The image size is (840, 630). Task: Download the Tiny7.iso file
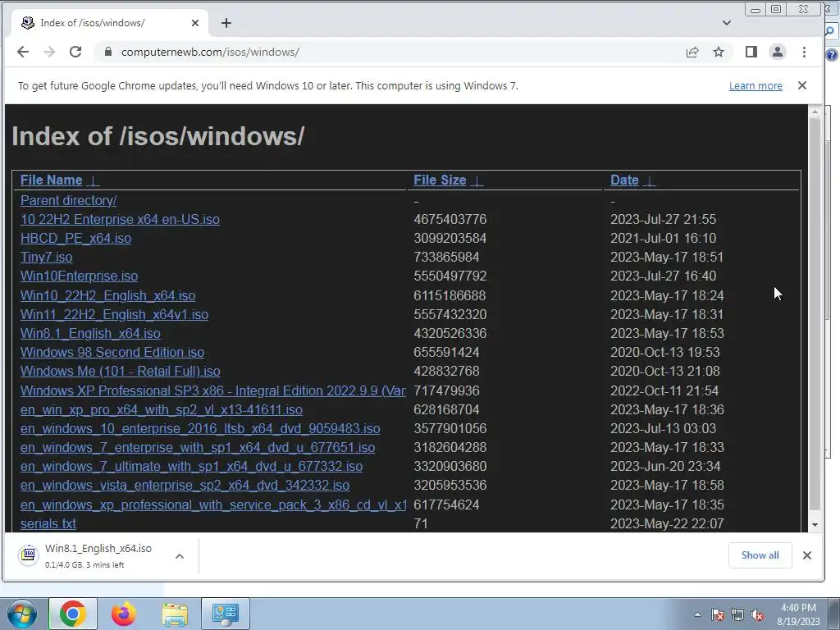pos(46,257)
